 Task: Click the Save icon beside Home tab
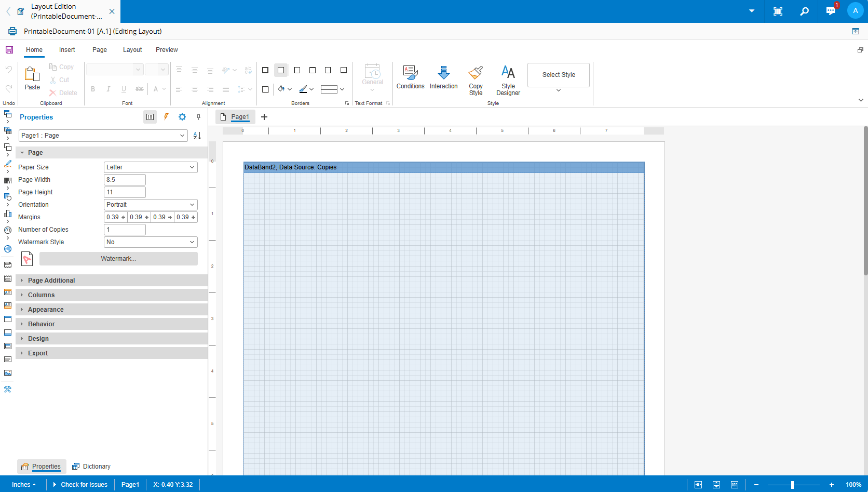coord(9,50)
